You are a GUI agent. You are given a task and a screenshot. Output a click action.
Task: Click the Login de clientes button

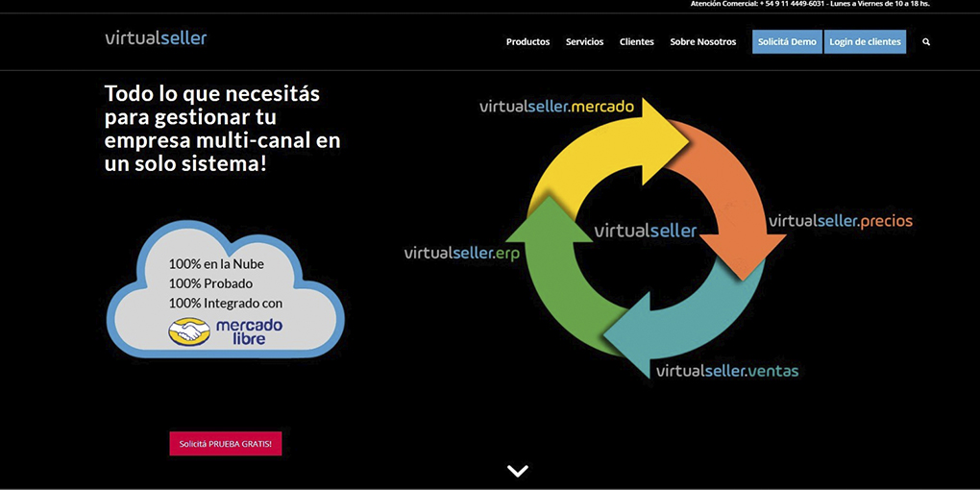(865, 42)
